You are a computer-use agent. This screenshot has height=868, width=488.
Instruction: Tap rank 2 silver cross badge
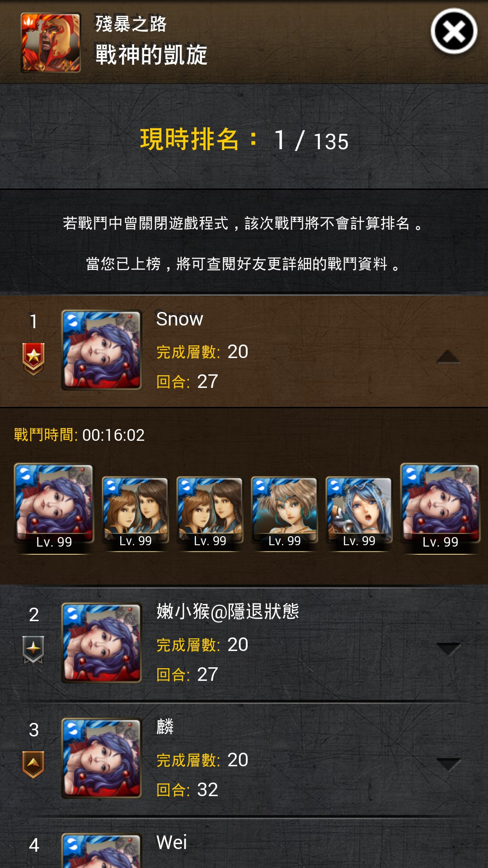click(x=33, y=650)
